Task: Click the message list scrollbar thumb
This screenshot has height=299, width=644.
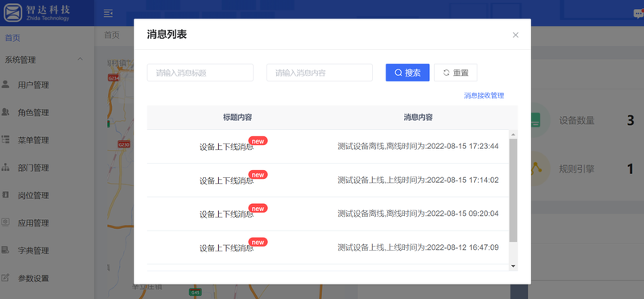Action: point(514,190)
